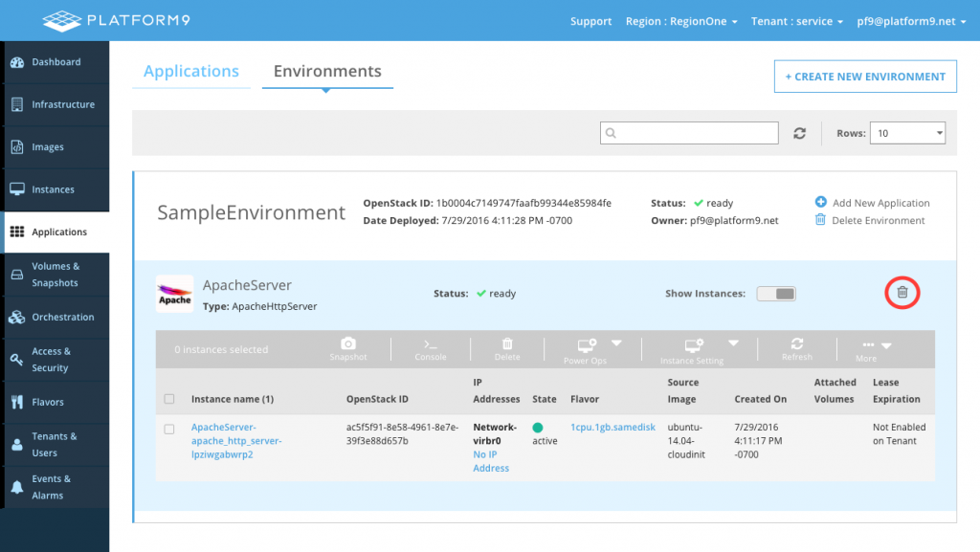Open the 1cpu.1gb.samedisk flavor link
The width and height of the screenshot is (980, 552).
[x=612, y=428]
